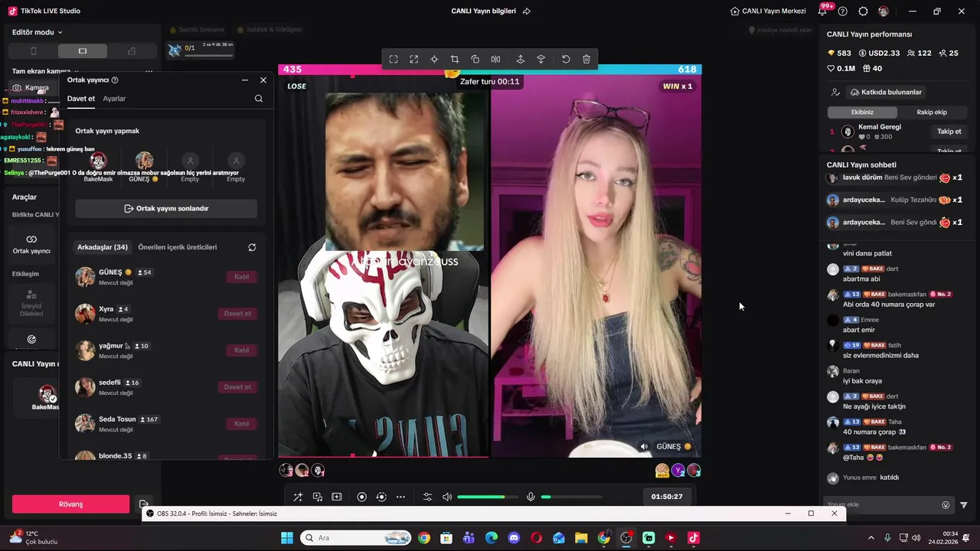Click the search icon in Ortak yayıncı panel

click(x=259, y=99)
